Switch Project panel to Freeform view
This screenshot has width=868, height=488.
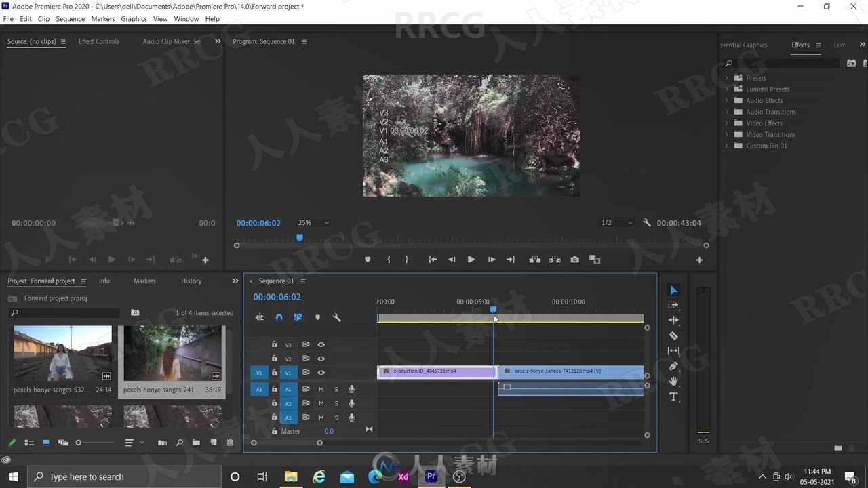click(x=63, y=443)
